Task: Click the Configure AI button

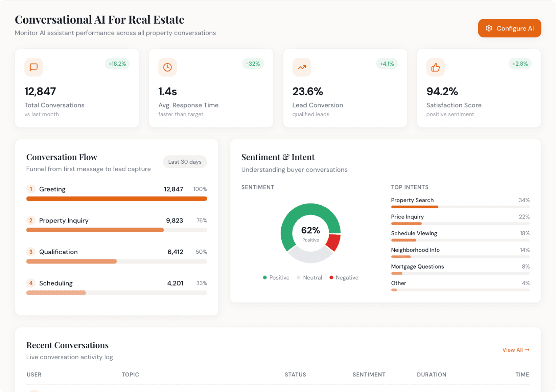Action: point(509,28)
